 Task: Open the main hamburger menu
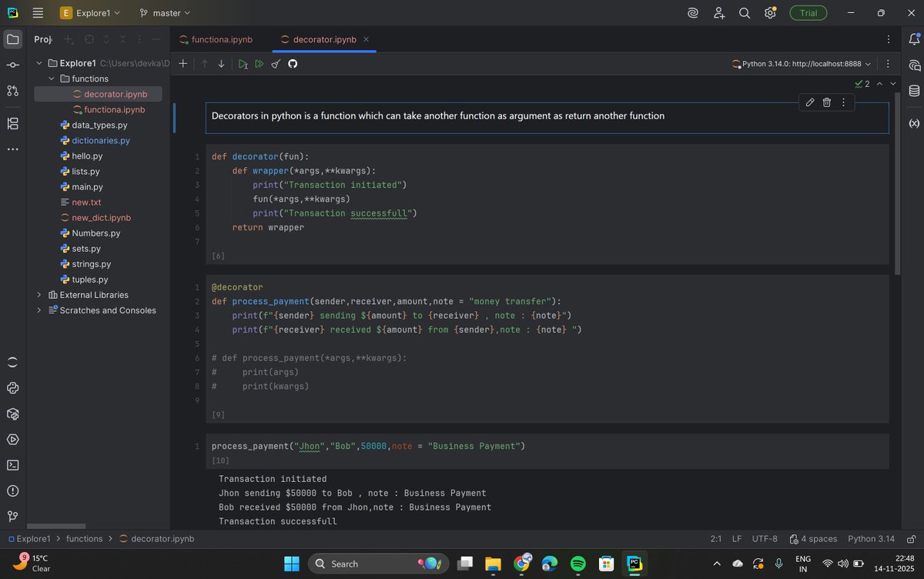pos(38,13)
